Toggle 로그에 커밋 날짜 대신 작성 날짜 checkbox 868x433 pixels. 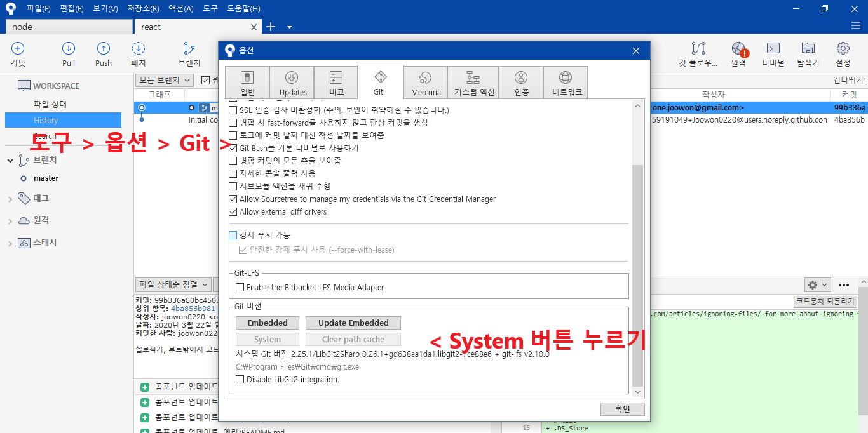click(233, 135)
